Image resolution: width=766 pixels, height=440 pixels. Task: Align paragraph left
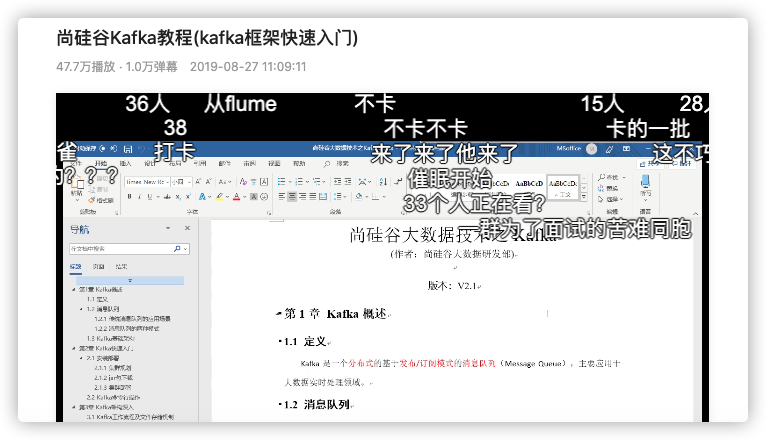tap(282, 197)
